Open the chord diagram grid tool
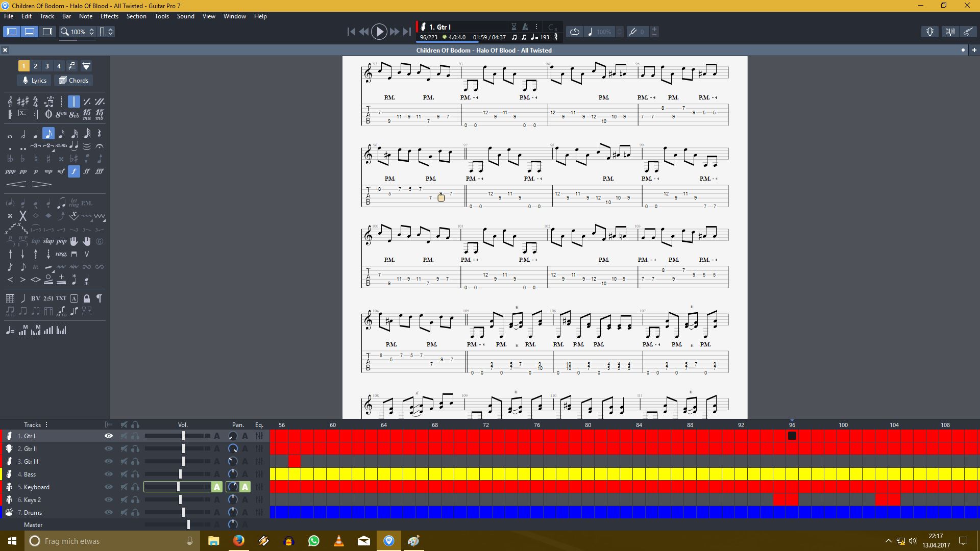 [x=10, y=298]
